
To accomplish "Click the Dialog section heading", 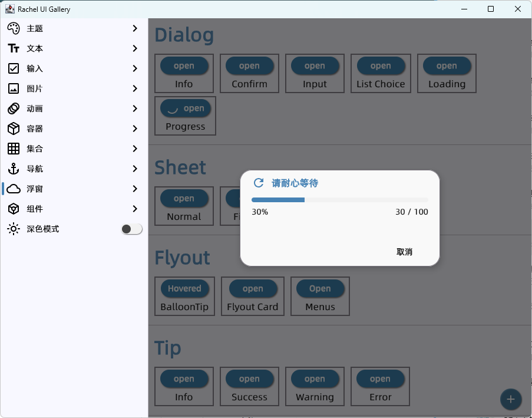I will [184, 35].
